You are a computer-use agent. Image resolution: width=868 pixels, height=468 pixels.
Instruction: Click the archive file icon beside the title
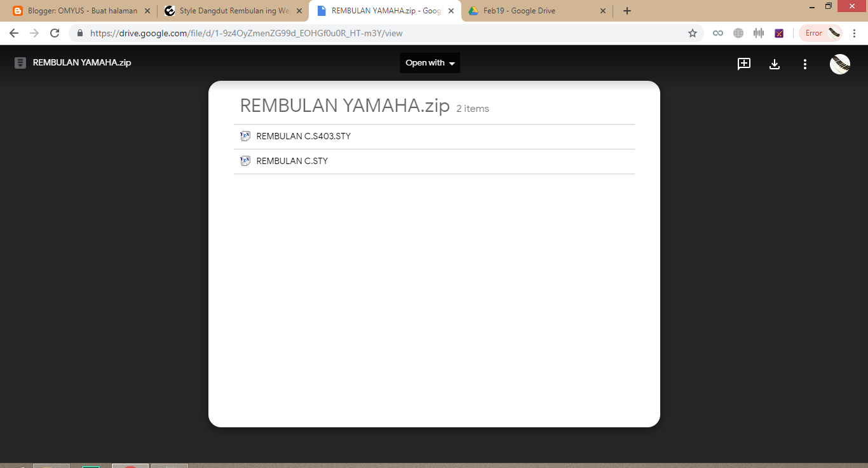coord(20,63)
